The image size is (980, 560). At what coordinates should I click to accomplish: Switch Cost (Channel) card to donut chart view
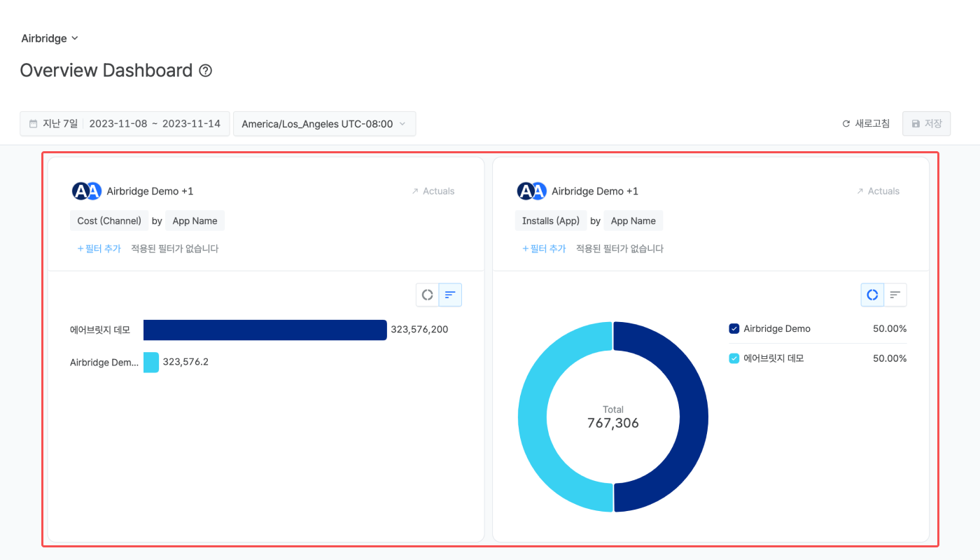[x=427, y=295]
